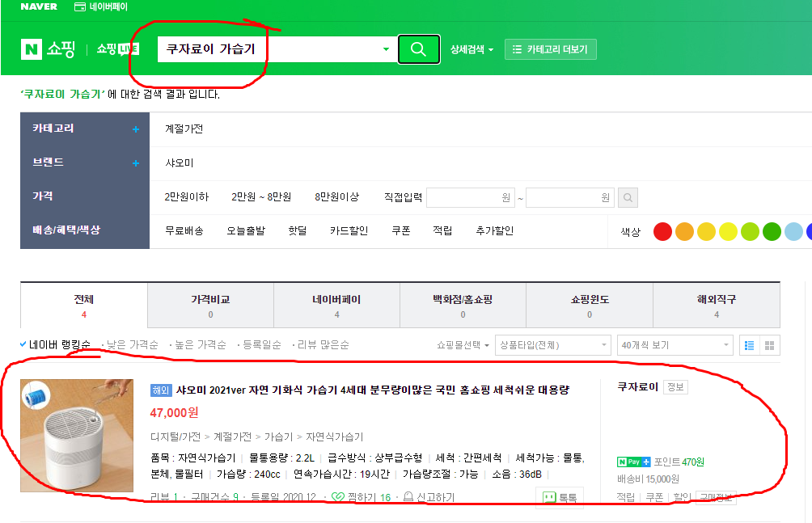Toggle the 무료배송 filter

point(184,230)
